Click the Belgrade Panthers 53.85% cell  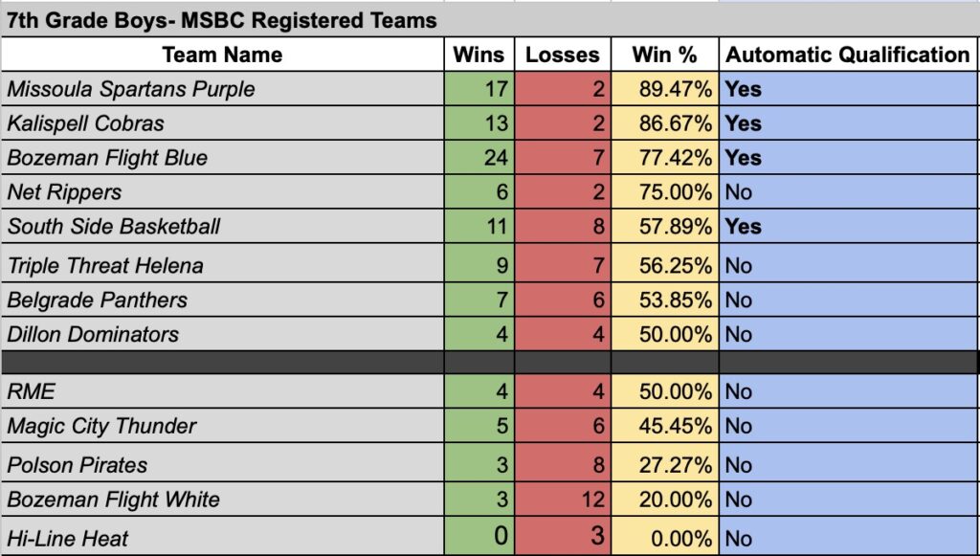click(x=665, y=300)
